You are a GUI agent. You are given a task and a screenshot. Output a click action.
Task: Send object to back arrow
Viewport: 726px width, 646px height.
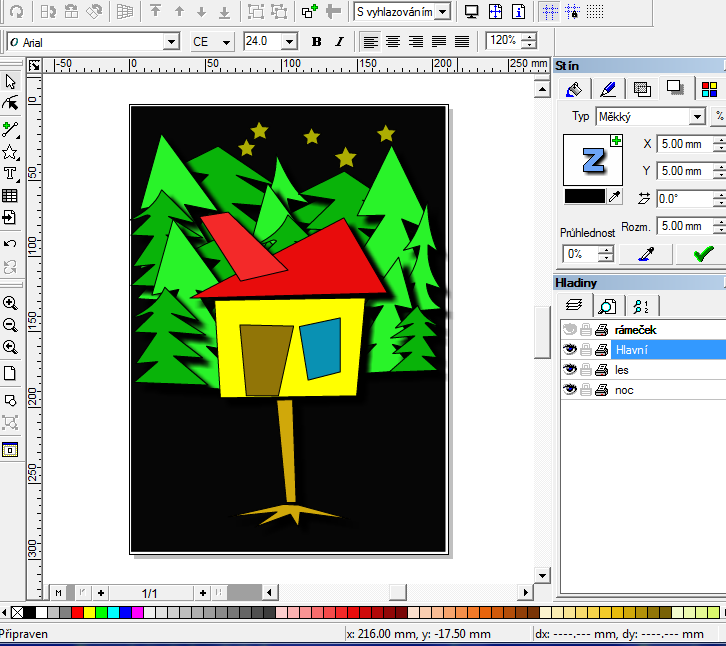[x=225, y=12]
